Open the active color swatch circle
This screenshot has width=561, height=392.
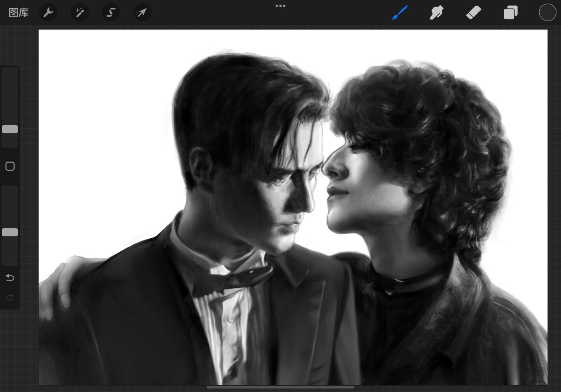tap(547, 13)
